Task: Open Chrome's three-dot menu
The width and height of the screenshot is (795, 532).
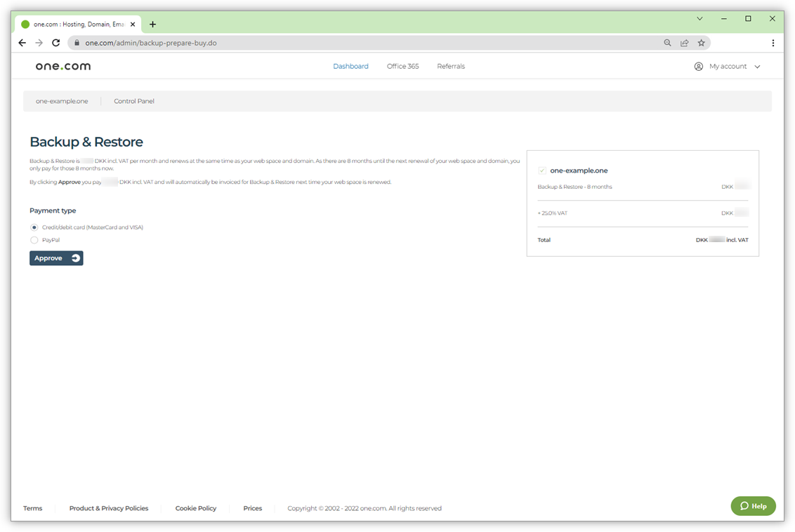Action: coord(773,43)
